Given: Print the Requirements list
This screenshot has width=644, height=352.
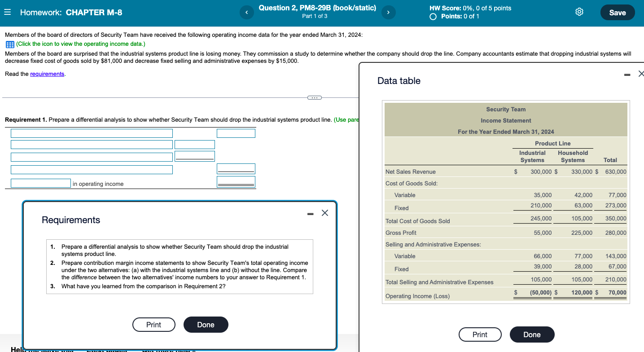Looking at the screenshot, I should [x=153, y=324].
